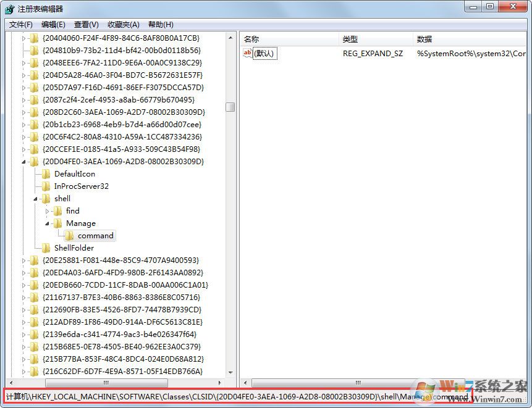Expand the {20E25881-F081-448e-85C9-4707A9400593} key
Image resolution: width=532 pixels, height=408 pixels.
pos(23,260)
